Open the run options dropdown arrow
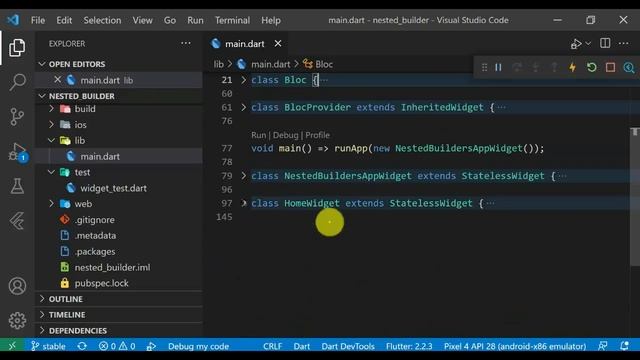Viewport: 640px width, 360px height. pos(588,44)
